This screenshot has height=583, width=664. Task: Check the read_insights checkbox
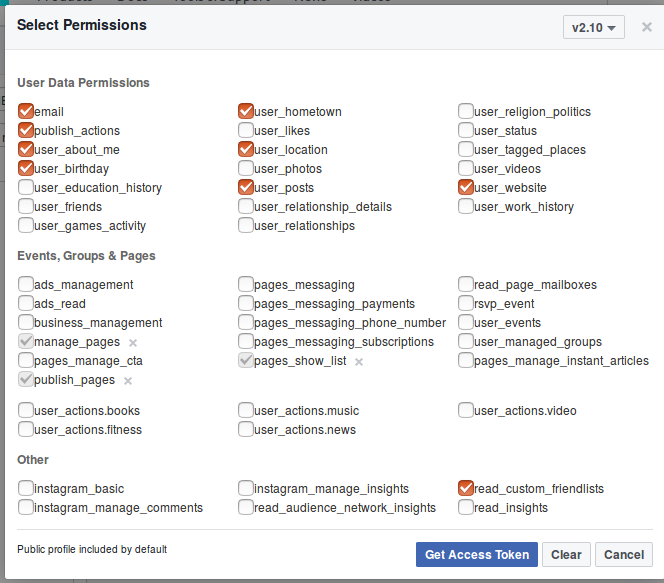coord(466,508)
